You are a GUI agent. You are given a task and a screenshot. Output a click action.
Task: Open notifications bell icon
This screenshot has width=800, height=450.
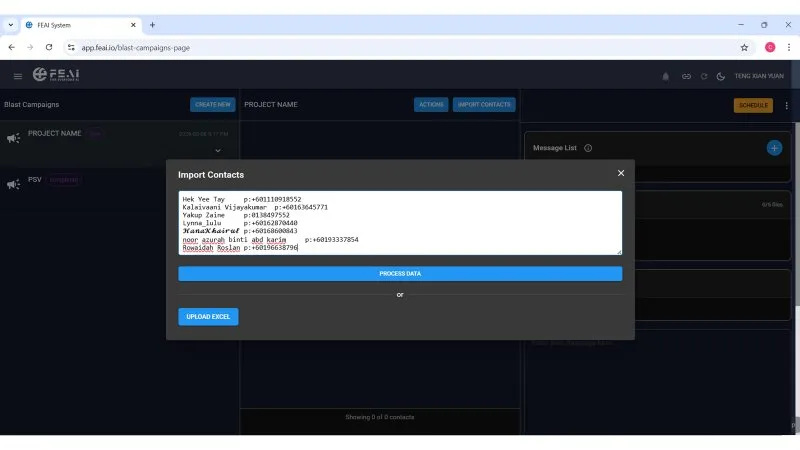coord(665,77)
